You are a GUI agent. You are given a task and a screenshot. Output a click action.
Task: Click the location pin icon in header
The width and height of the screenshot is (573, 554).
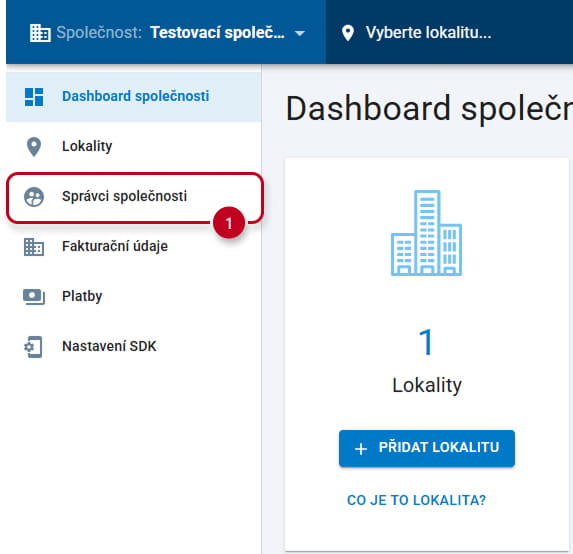tap(348, 33)
